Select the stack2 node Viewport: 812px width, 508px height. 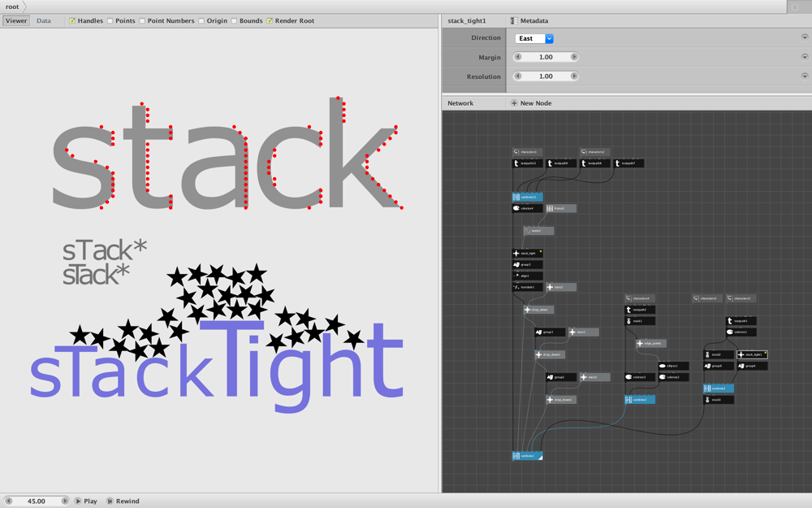pos(719,354)
